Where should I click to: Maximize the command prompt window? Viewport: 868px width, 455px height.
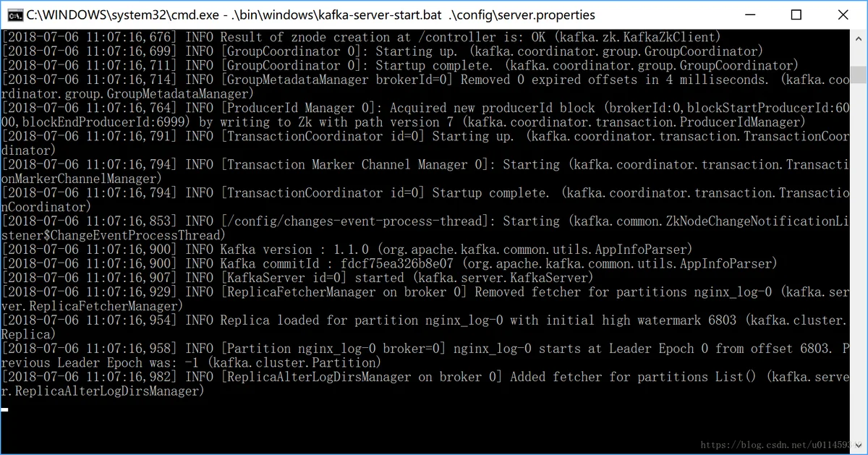tap(796, 14)
